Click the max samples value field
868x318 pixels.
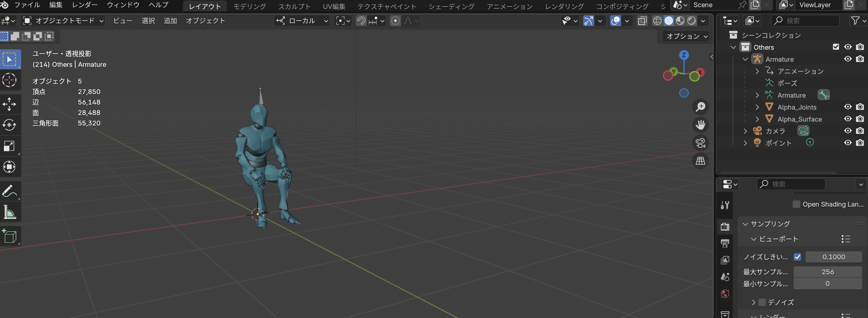827,272
